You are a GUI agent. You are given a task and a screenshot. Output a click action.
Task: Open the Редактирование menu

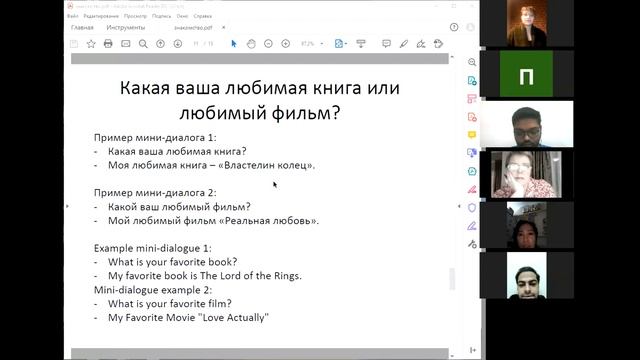click(x=101, y=16)
